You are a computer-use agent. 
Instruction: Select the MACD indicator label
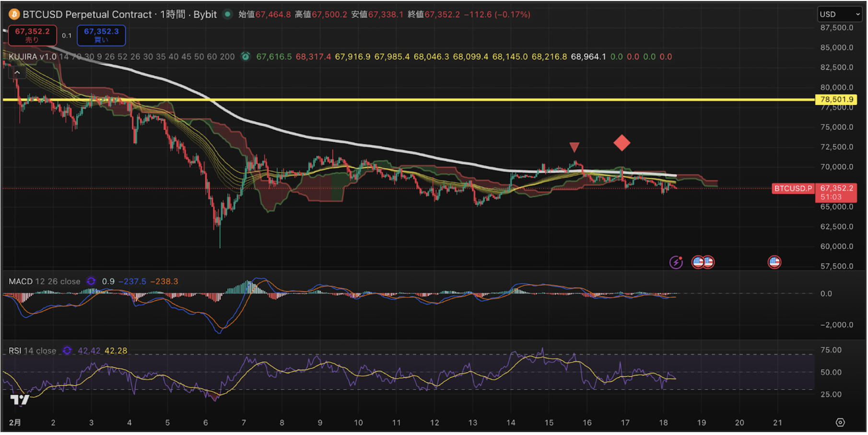click(21, 281)
